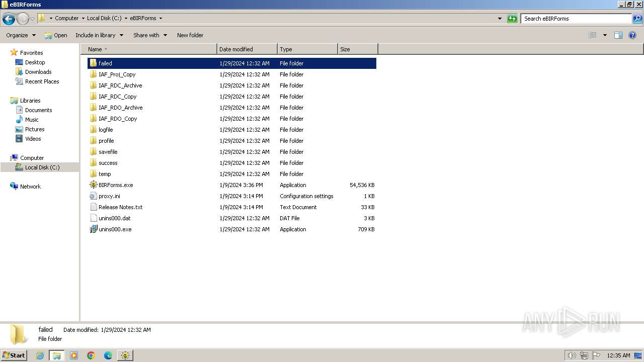Select the profile folder
This screenshot has height=362, width=644.
click(231, 141)
